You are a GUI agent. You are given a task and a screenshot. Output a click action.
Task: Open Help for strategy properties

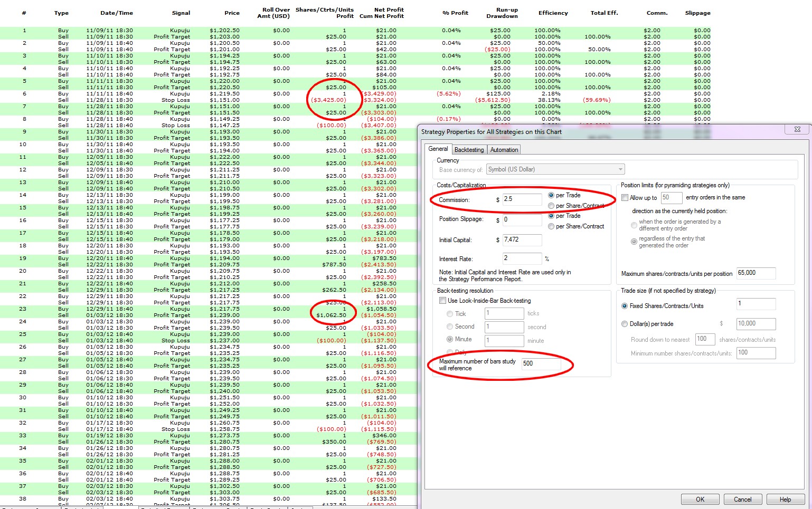click(785, 500)
